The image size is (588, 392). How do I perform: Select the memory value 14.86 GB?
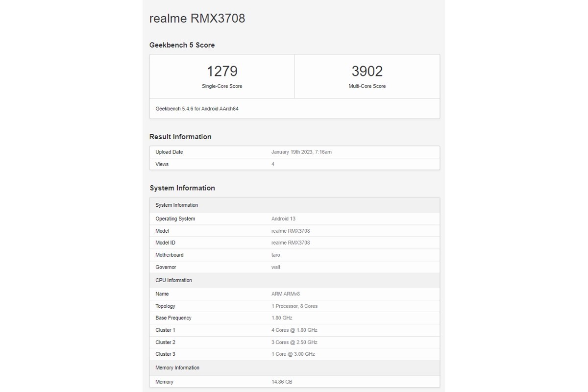[282, 382]
